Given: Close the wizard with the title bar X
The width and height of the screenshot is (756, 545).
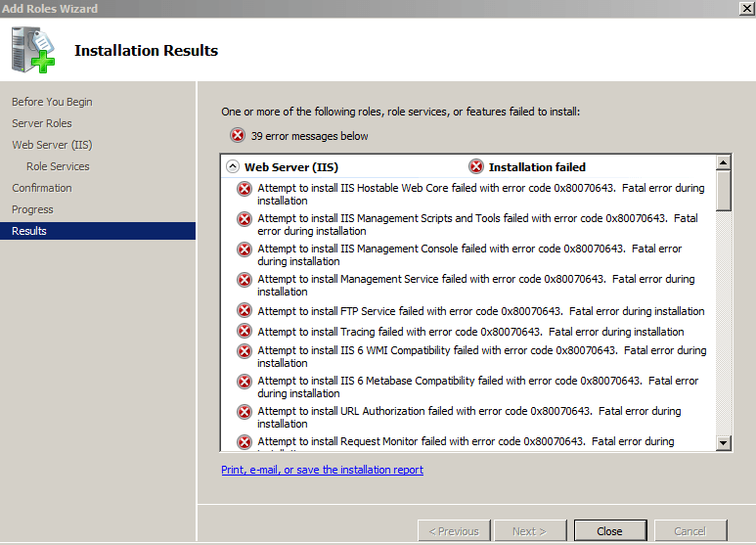Looking at the screenshot, I should (x=744, y=8).
